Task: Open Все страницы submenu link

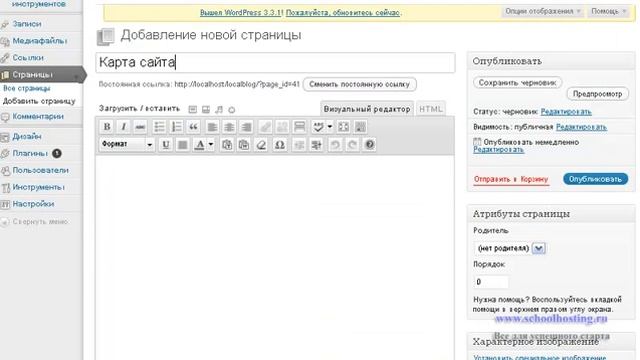Action: pos(27,88)
